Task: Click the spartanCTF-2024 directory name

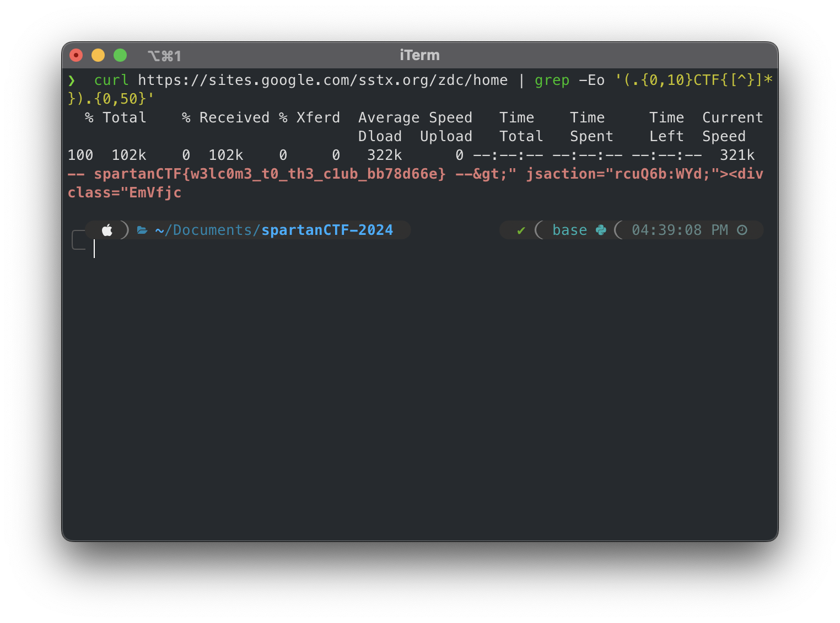Action: pos(327,230)
